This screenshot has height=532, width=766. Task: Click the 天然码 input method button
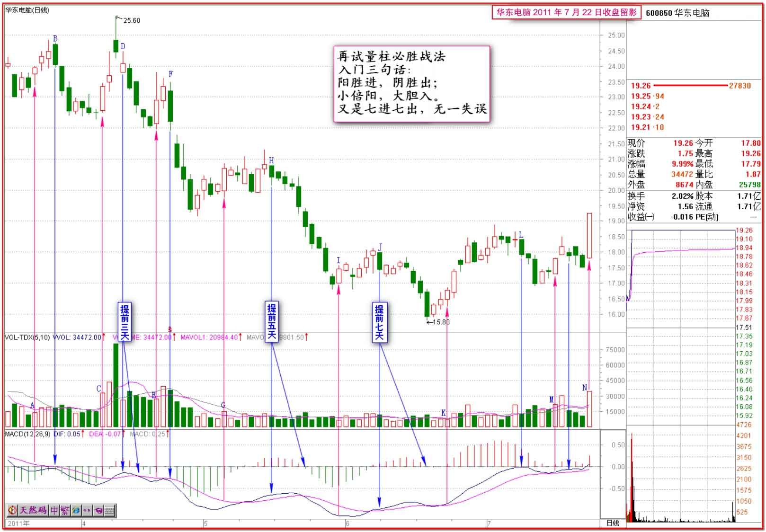click(34, 510)
